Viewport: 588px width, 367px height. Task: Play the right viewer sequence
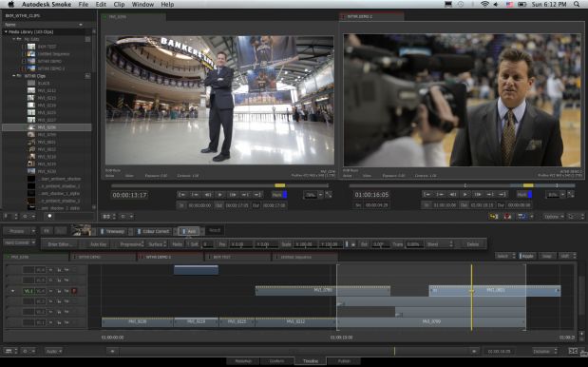(x=465, y=194)
